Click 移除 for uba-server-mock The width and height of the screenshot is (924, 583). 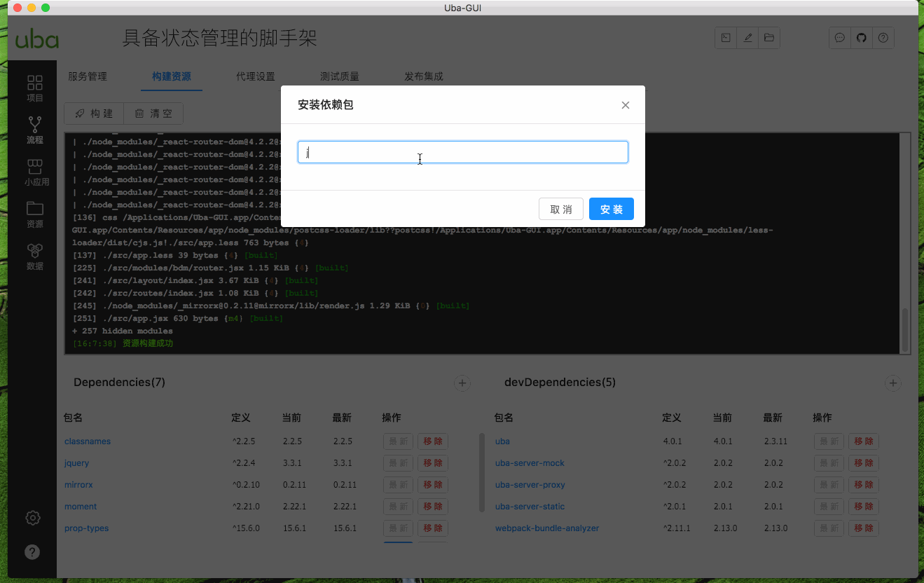[x=864, y=463]
